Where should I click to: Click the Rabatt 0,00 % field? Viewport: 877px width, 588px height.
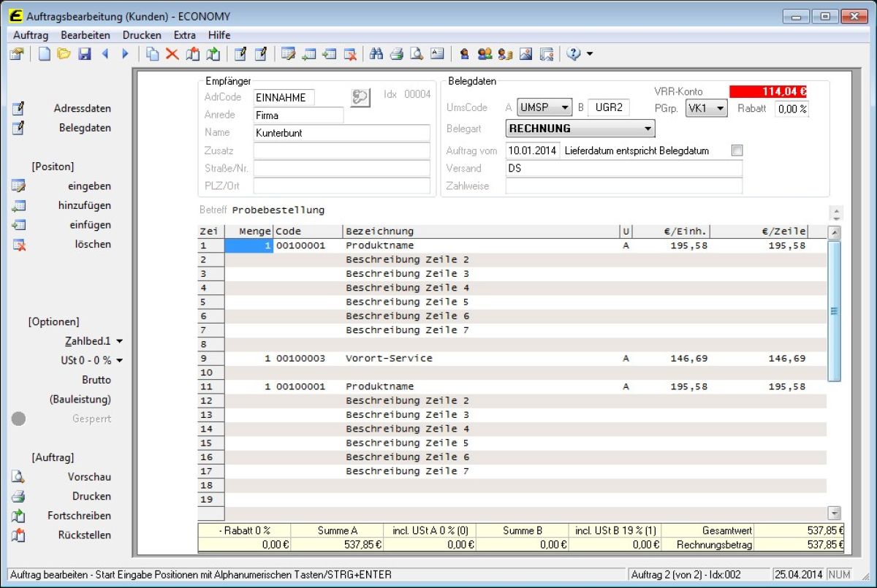coord(791,109)
